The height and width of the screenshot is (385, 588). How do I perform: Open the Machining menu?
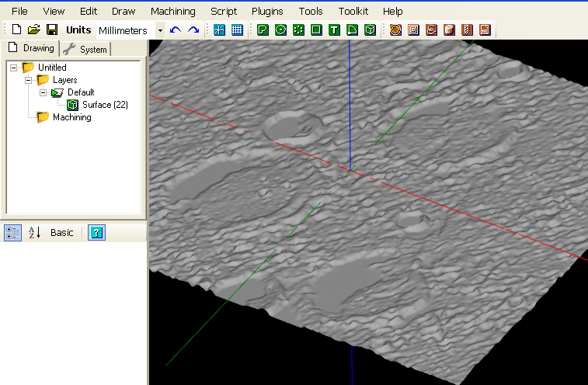pos(172,12)
